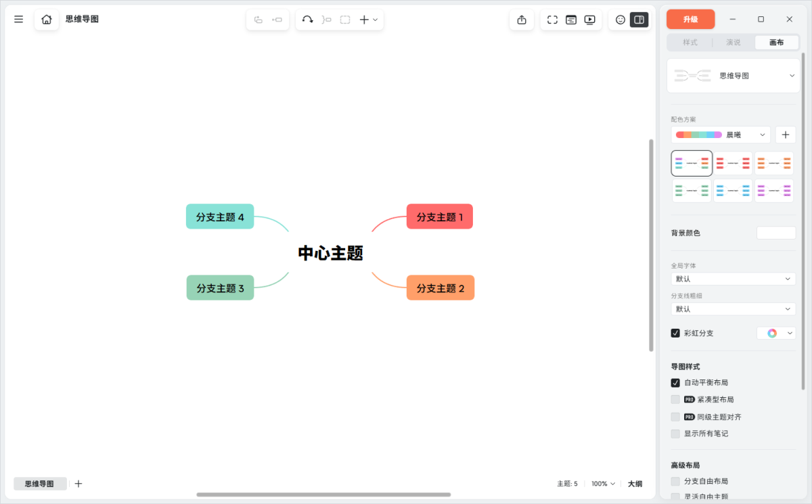Enable the 同级主题对齐 checkbox

pyautogui.click(x=675, y=417)
